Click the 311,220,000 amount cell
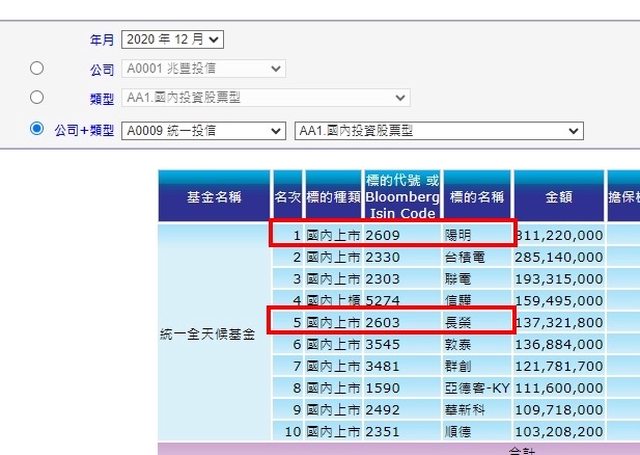 click(x=559, y=235)
